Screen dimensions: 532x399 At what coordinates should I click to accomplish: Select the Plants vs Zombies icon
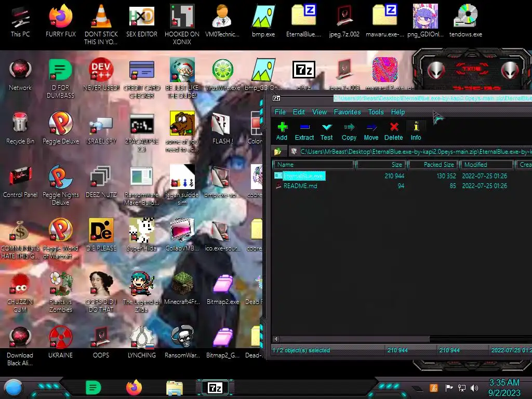61,292
